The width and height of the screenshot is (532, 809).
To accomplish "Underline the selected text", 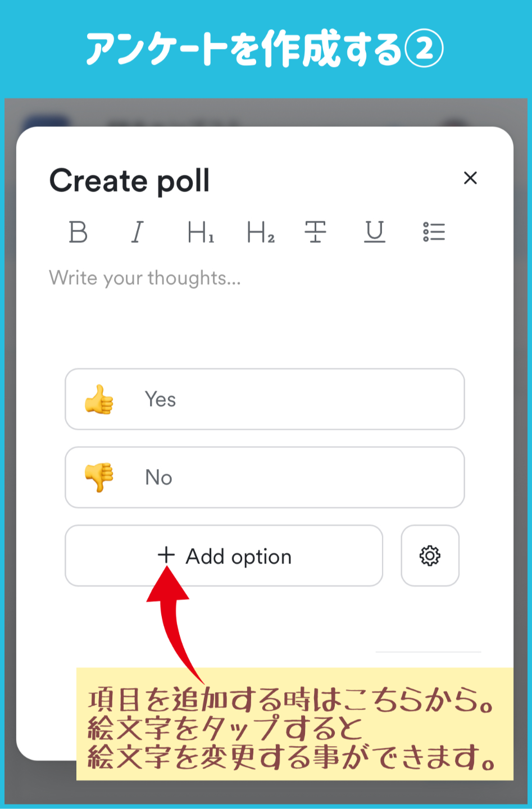I will (375, 231).
